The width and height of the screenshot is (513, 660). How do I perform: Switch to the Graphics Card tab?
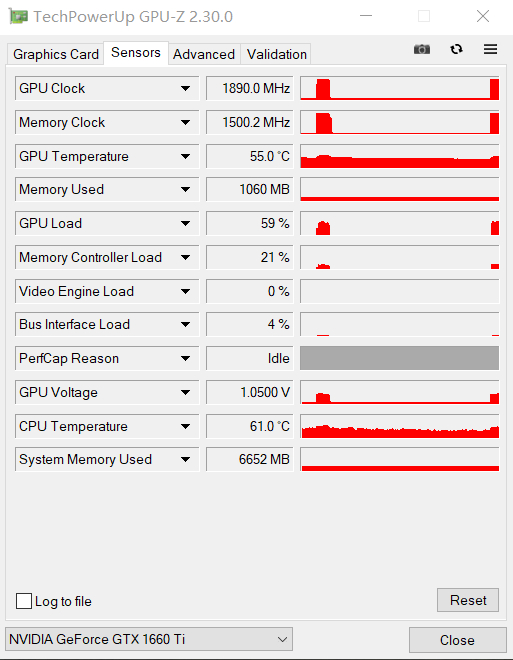tap(56, 54)
